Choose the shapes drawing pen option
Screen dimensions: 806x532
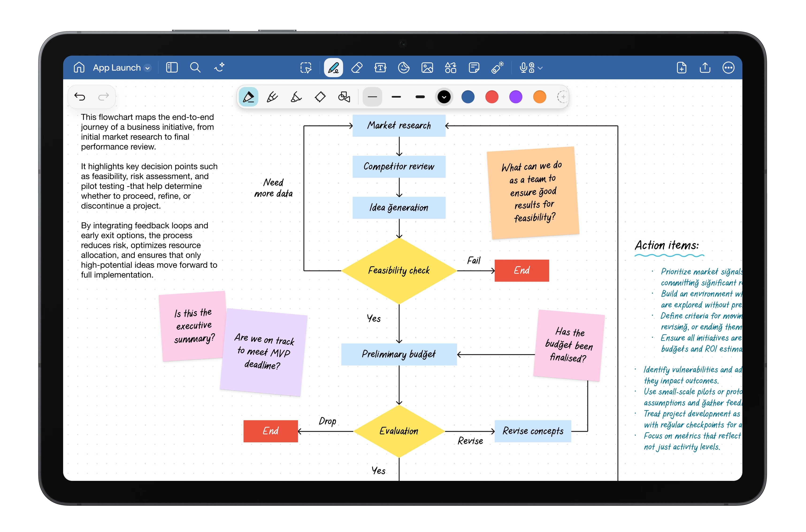coord(344,97)
